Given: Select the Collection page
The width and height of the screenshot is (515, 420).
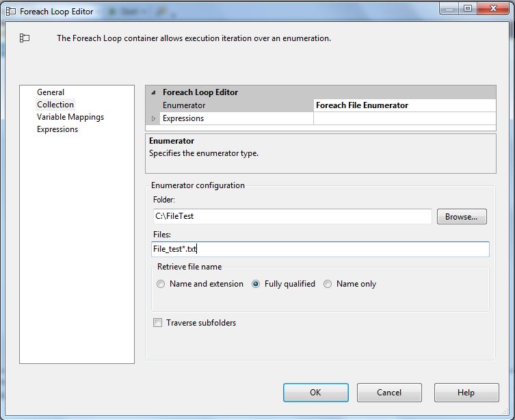Looking at the screenshot, I should pos(55,105).
